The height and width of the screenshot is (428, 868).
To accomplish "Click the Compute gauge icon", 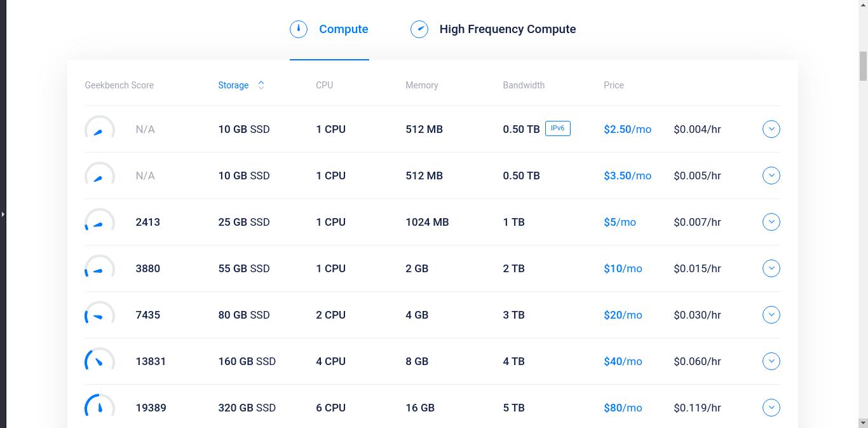I will click(x=299, y=29).
